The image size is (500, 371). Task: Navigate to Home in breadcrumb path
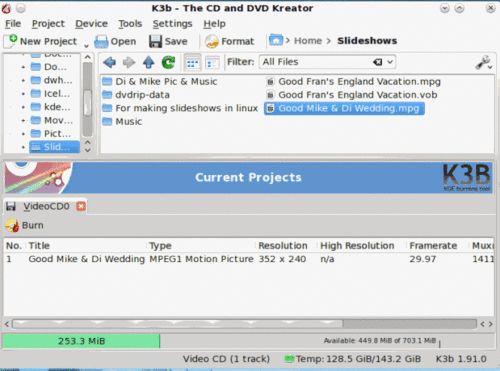pos(308,41)
